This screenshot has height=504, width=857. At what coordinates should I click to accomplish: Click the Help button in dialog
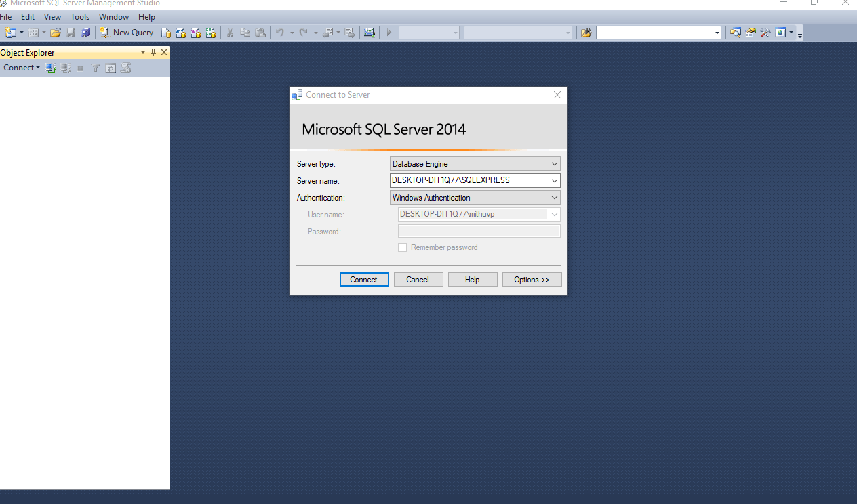pos(473,280)
